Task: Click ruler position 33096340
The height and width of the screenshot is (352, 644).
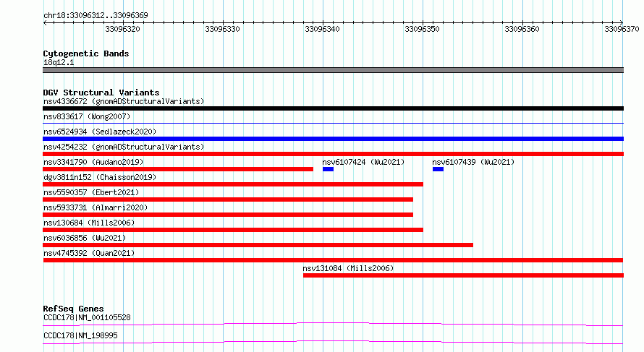Action: click(x=322, y=29)
